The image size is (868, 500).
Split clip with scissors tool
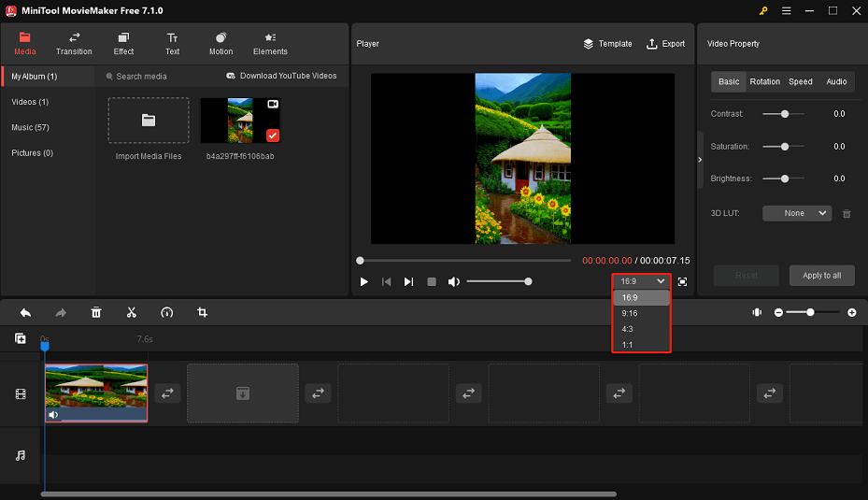[131, 313]
